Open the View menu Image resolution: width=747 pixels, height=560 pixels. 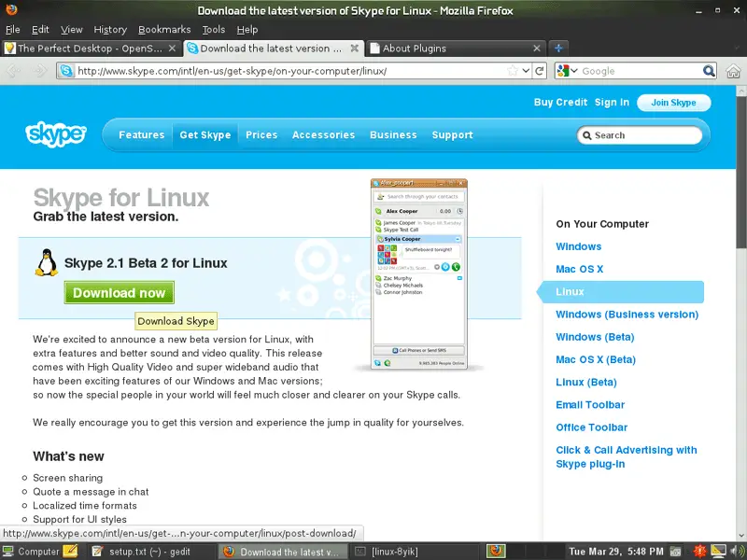72,30
